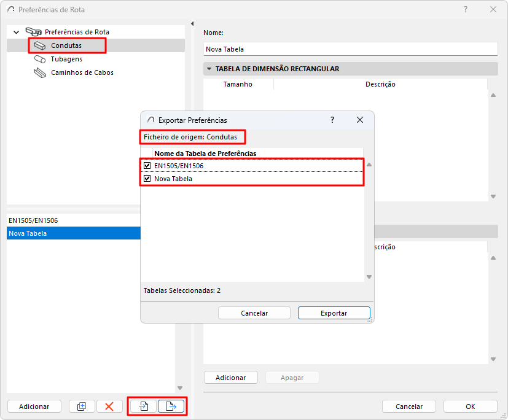Uncheck the Nova Tabela export checkbox

pyautogui.click(x=147, y=179)
